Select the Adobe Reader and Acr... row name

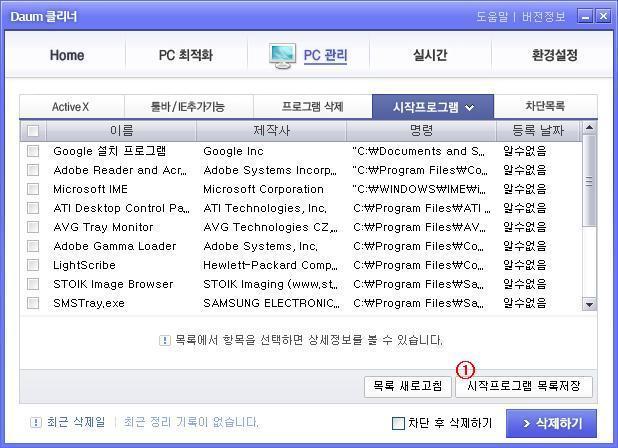[x=120, y=170]
